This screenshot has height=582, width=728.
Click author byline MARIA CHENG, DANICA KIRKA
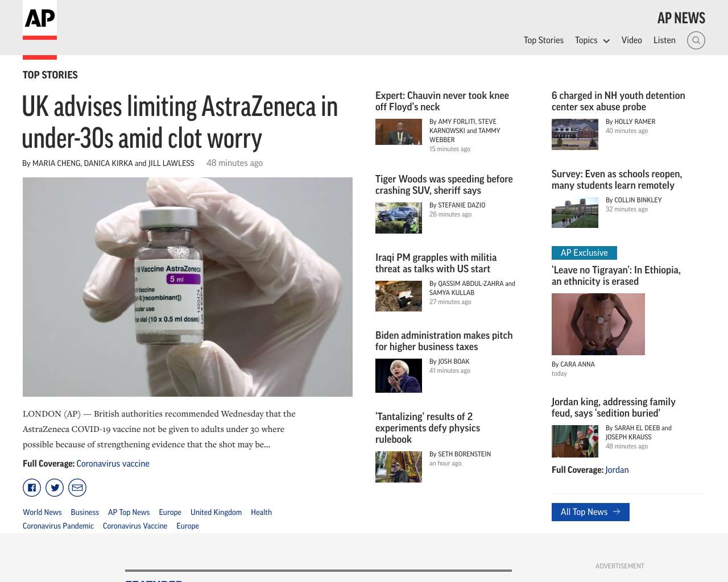pos(108,163)
